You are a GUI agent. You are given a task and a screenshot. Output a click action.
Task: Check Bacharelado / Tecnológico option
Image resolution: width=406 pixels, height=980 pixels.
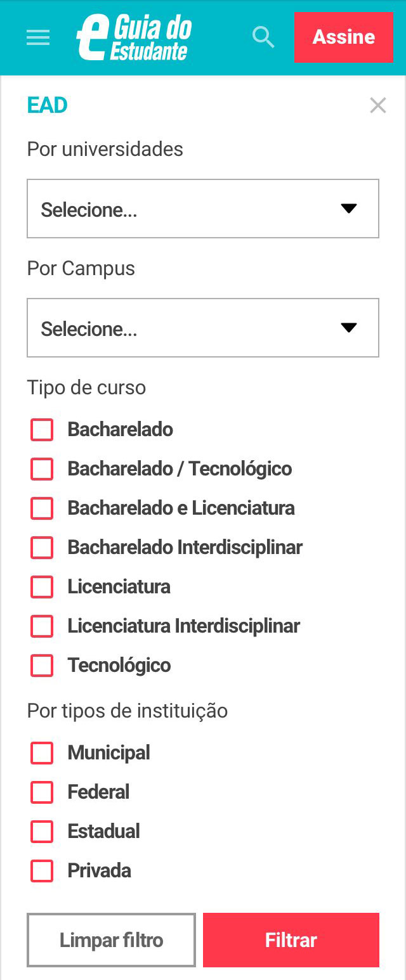click(x=41, y=469)
